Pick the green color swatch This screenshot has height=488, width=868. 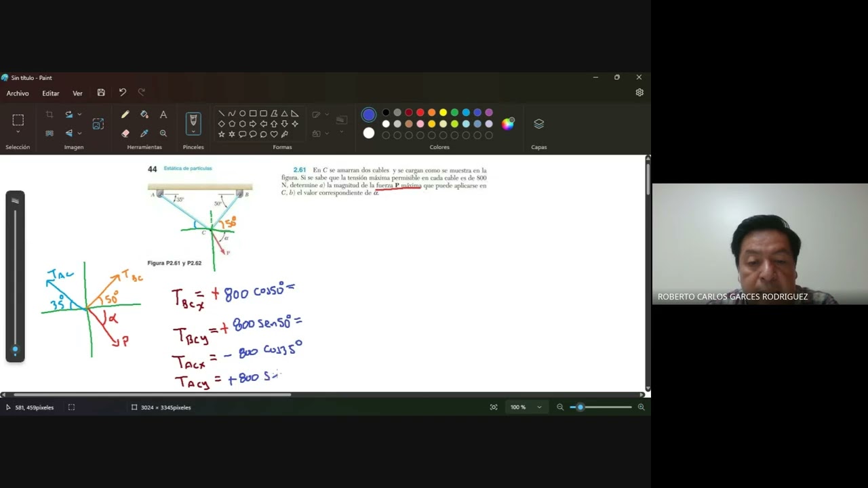[x=455, y=113]
